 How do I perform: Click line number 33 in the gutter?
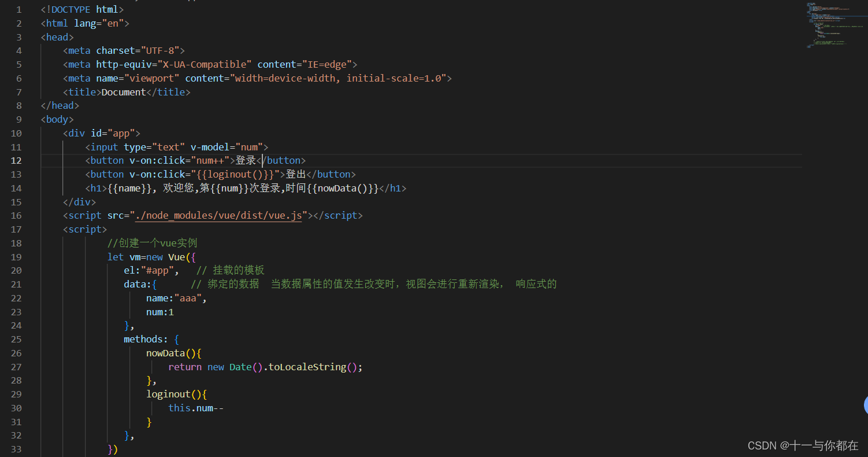(16, 449)
